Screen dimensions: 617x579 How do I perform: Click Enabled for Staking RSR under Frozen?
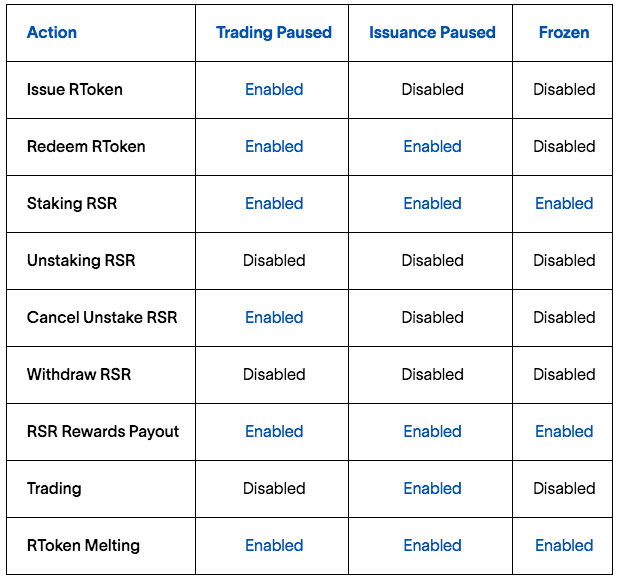[564, 203]
